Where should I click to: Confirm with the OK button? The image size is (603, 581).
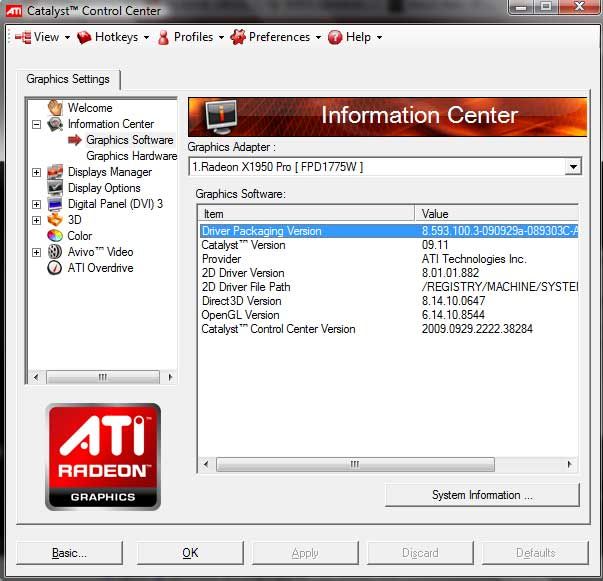click(190, 553)
